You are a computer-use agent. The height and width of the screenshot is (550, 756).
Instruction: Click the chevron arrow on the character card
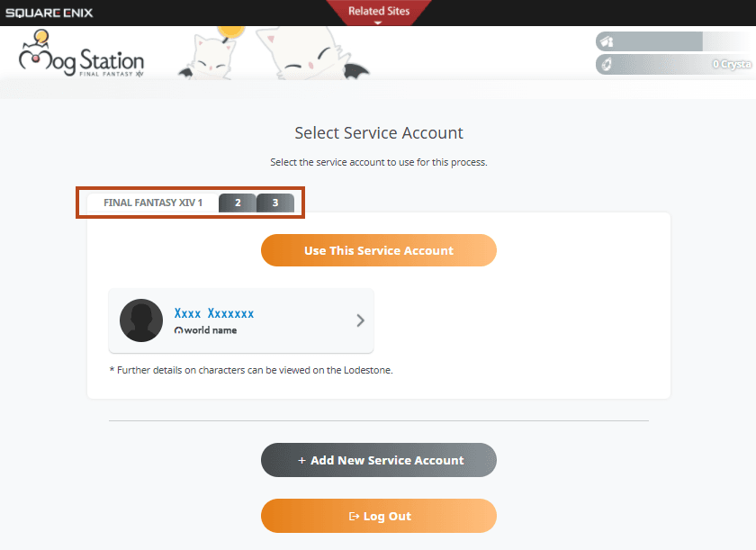360,320
